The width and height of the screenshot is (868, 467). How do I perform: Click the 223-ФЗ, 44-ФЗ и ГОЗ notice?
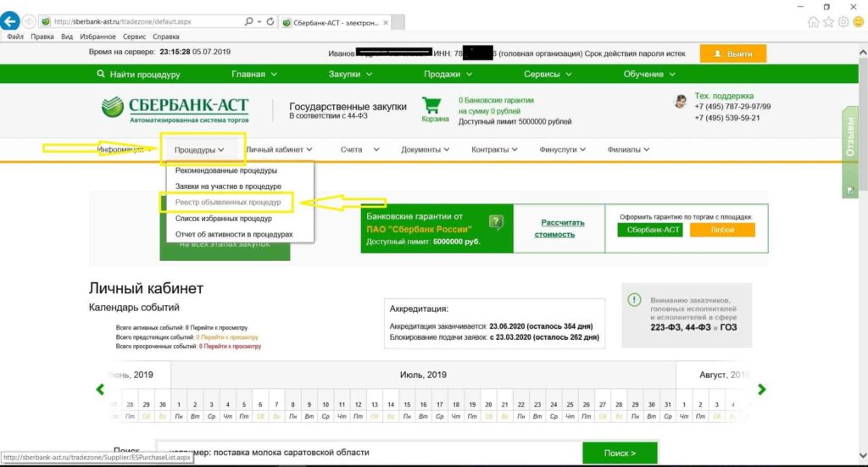pos(687,315)
